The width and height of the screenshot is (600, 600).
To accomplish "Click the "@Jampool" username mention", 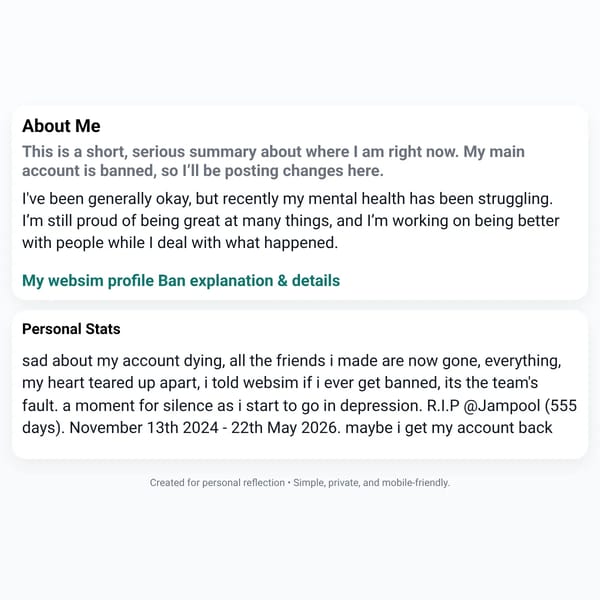I will coord(502,406).
